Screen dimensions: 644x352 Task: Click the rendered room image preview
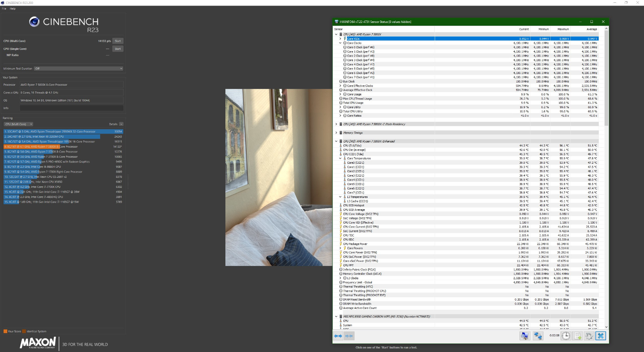(x=279, y=177)
